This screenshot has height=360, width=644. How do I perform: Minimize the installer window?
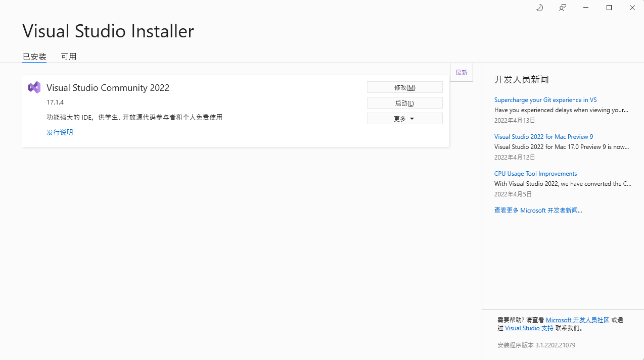point(586,8)
